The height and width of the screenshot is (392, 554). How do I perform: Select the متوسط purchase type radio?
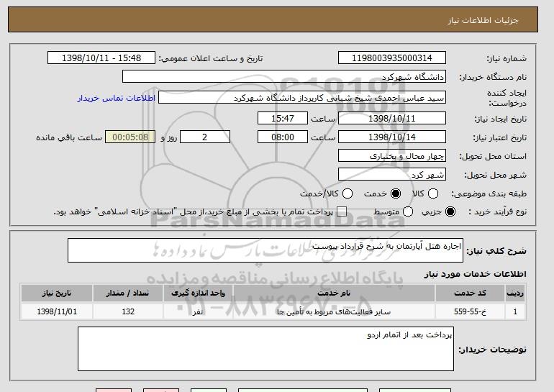[408, 211]
